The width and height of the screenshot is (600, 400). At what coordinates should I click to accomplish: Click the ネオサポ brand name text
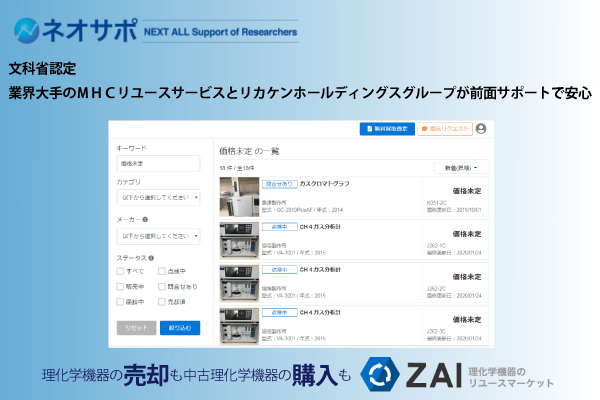(x=89, y=30)
